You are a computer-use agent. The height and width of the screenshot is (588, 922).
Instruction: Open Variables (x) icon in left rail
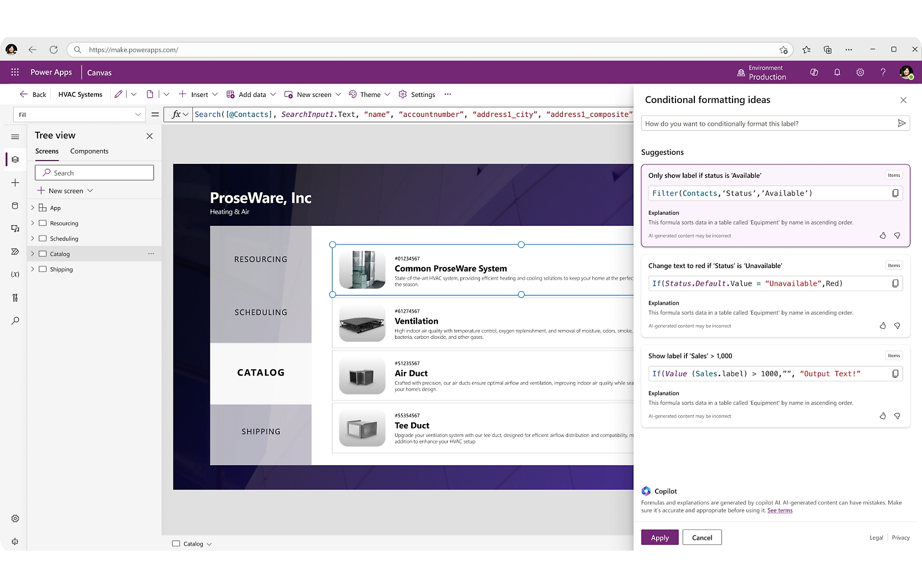[x=15, y=275]
